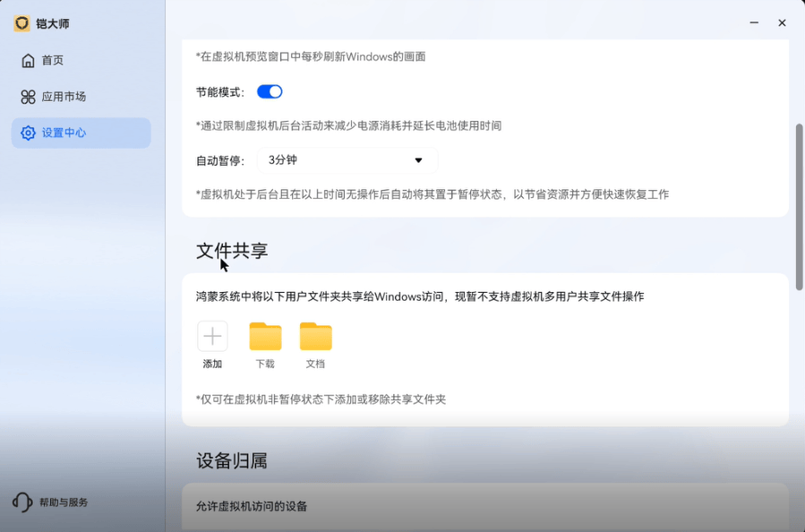Click the vertical scrollbar thumb

[x=800, y=207]
